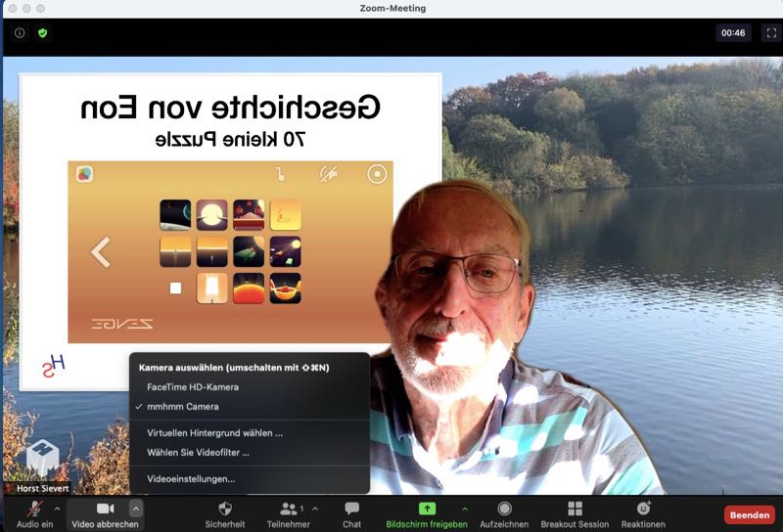Click the meeting info icon
The width and height of the screenshot is (783, 532).
point(20,32)
